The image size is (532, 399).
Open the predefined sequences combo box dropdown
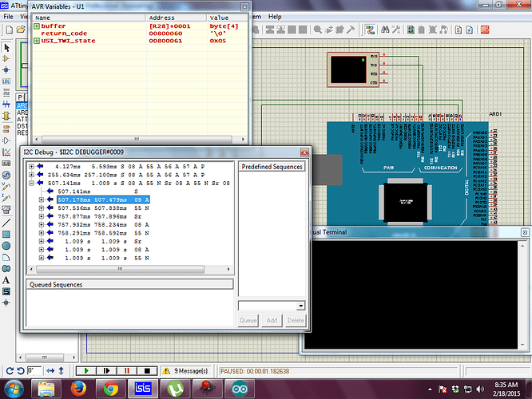pyautogui.click(x=300, y=306)
